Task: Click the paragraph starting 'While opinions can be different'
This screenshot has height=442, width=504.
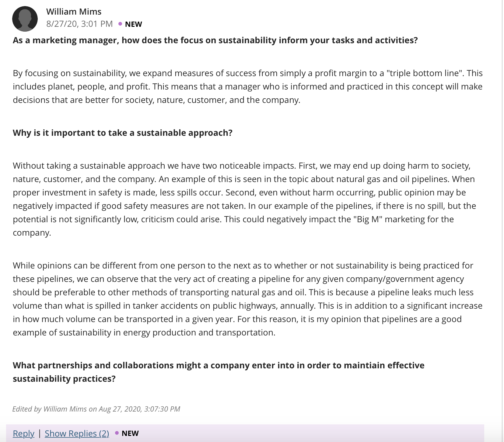Action: click(248, 299)
